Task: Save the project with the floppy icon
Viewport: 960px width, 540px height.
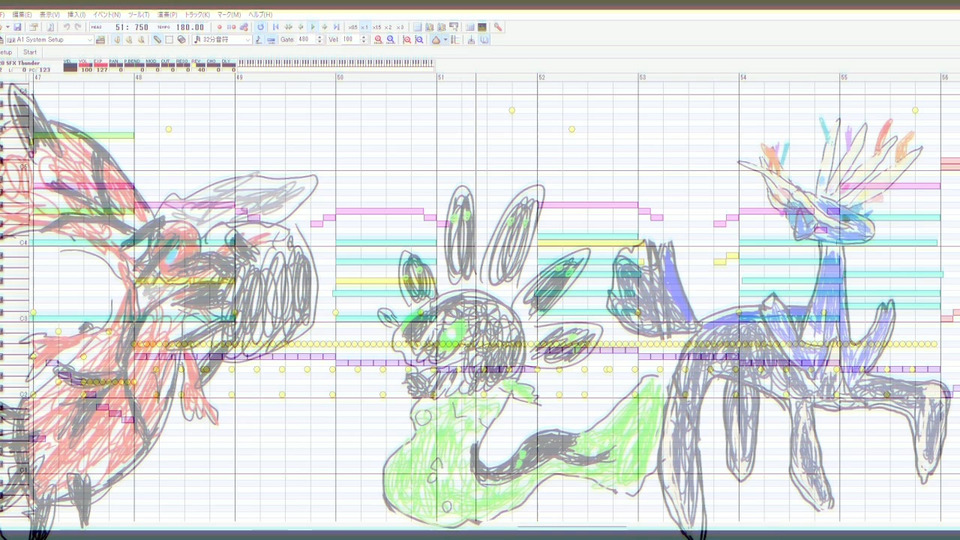Action: tap(18, 27)
